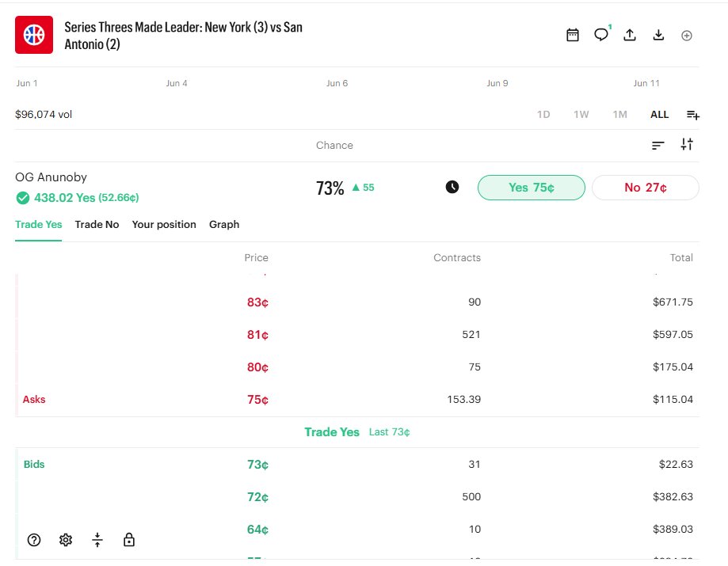Click the Trade Yes center label
728x566 pixels.
332,432
